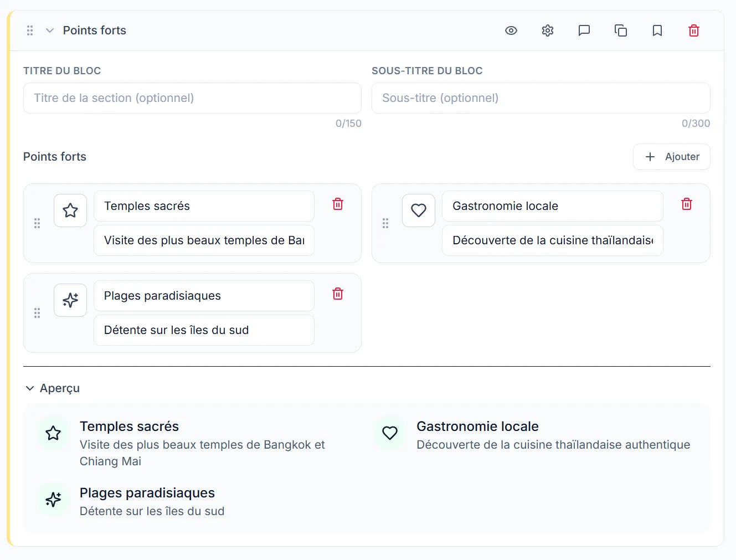Toggle block visibility with the eye icon
Screen dimensions: 736x560
click(511, 30)
